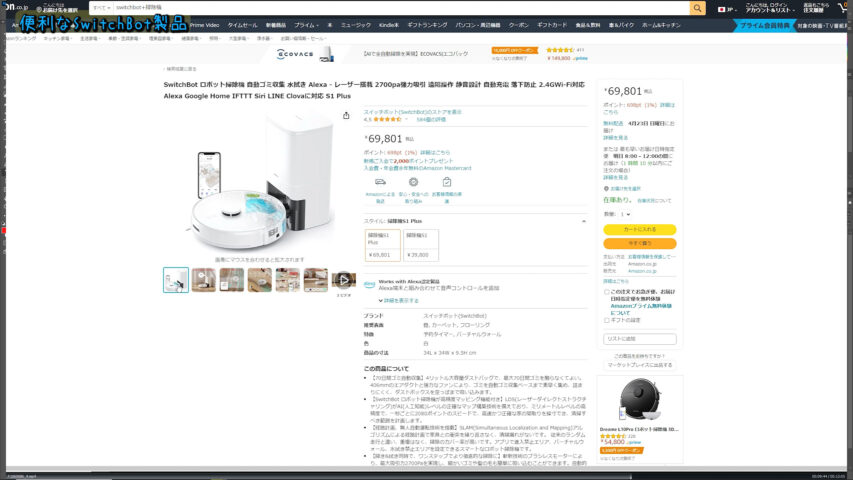Click the Japan flag language icon
The height and width of the screenshot is (480, 853).
[x=723, y=8]
